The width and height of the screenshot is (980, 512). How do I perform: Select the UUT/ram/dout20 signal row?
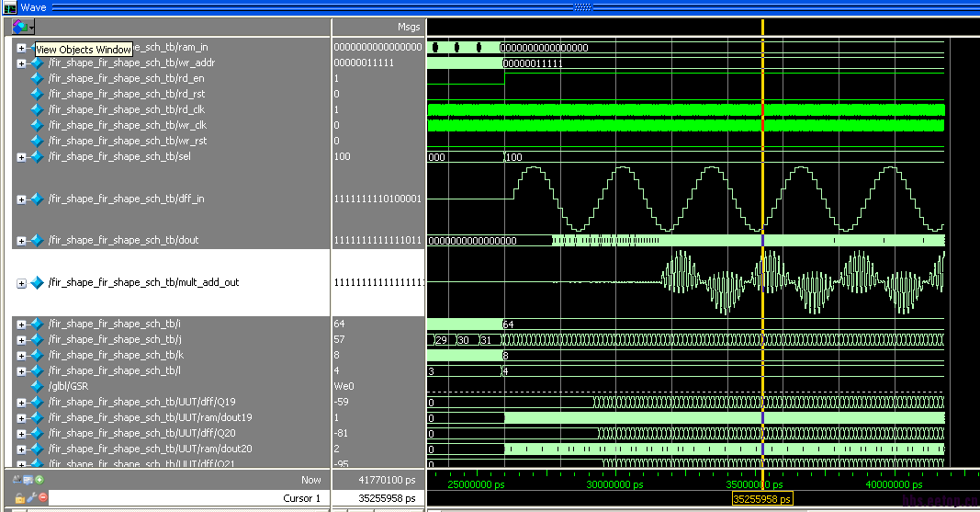point(150,449)
